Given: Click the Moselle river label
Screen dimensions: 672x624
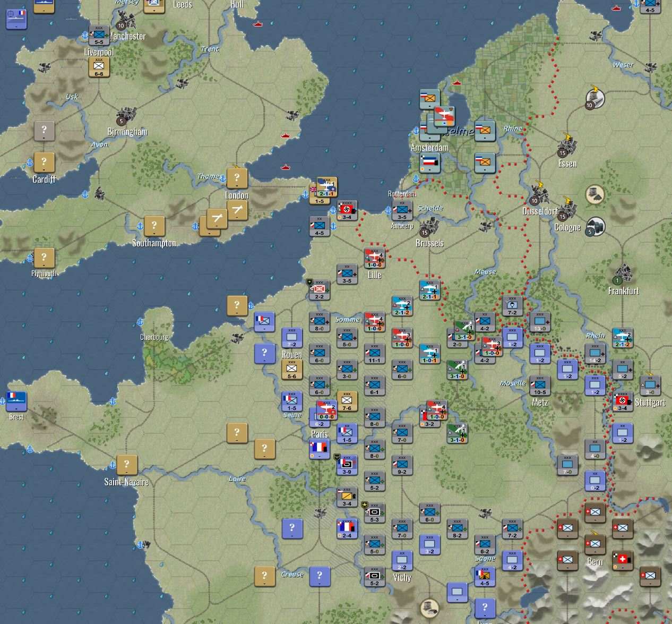Looking at the screenshot, I should (513, 383).
